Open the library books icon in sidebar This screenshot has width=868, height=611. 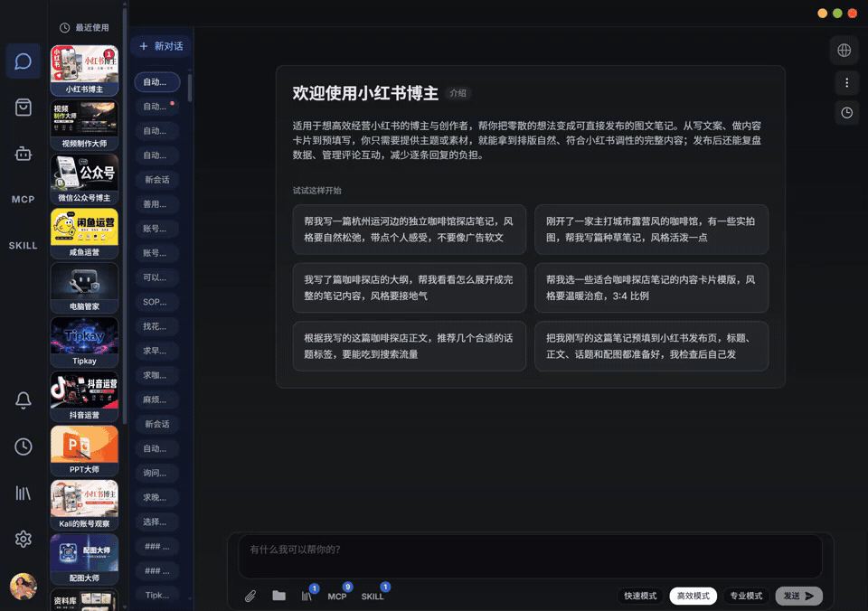click(x=24, y=493)
